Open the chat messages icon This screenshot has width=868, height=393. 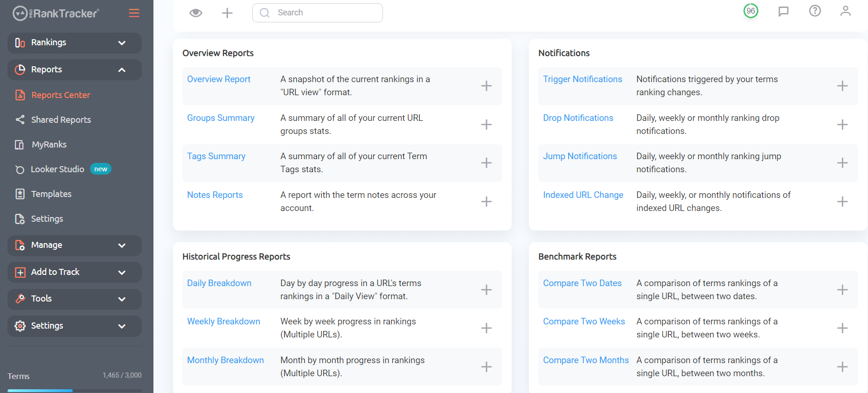[x=784, y=11]
